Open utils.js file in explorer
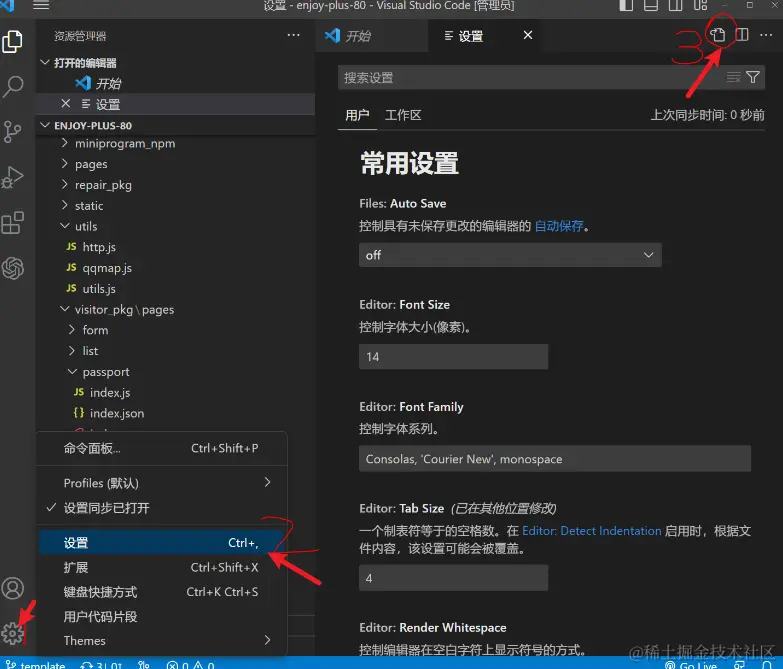 point(91,289)
